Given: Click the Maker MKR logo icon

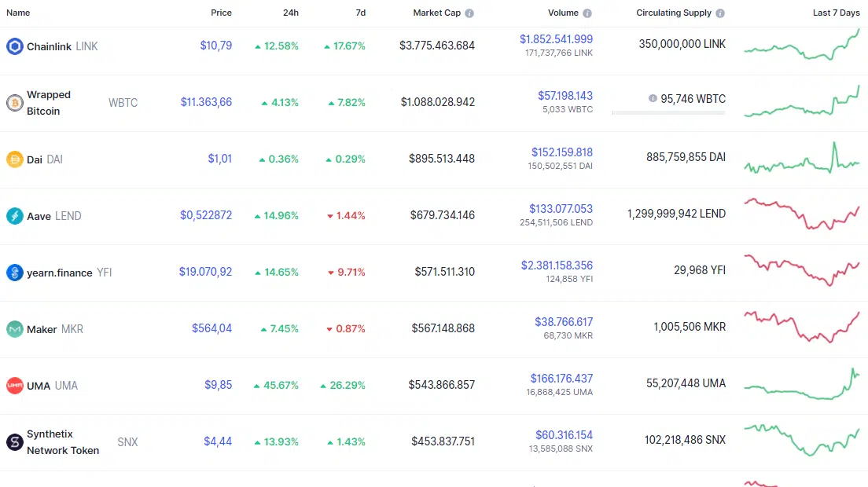Looking at the screenshot, I should click(14, 329).
